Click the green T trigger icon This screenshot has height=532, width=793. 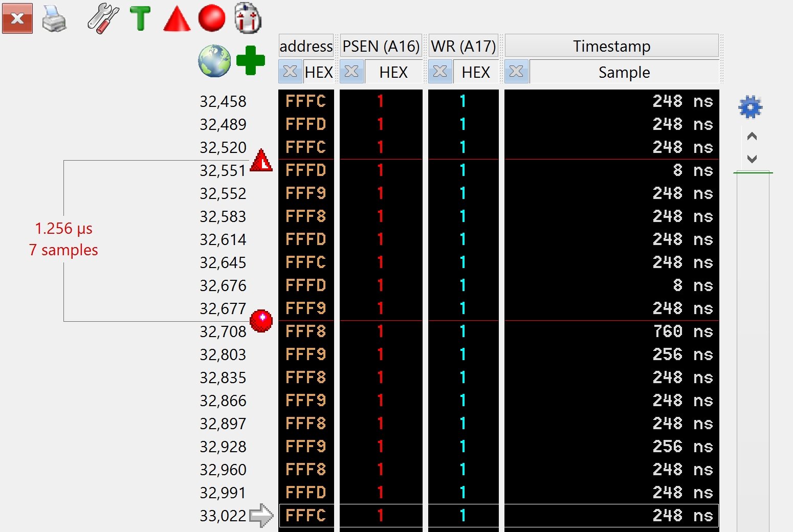click(x=140, y=19)
